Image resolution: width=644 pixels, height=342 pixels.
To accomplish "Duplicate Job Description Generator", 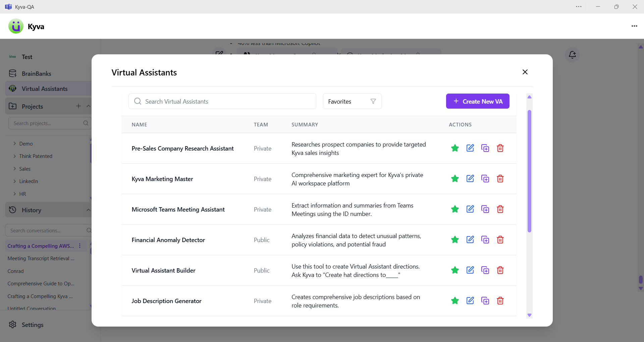I will click(485, 301).
